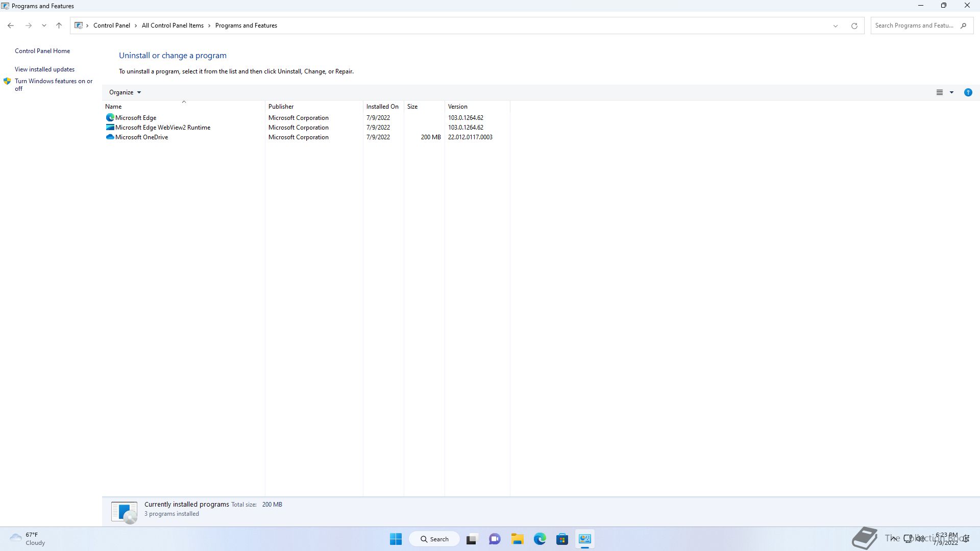
Task: Open the weather widget showing 67°F
Action: (x=28, y=539)
